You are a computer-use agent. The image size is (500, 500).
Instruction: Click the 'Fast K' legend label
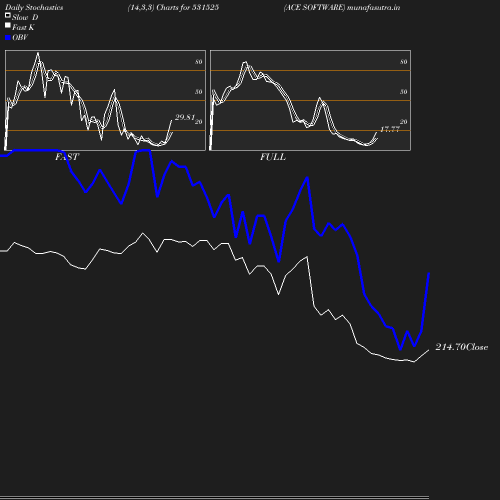click(x=23, y=27)
